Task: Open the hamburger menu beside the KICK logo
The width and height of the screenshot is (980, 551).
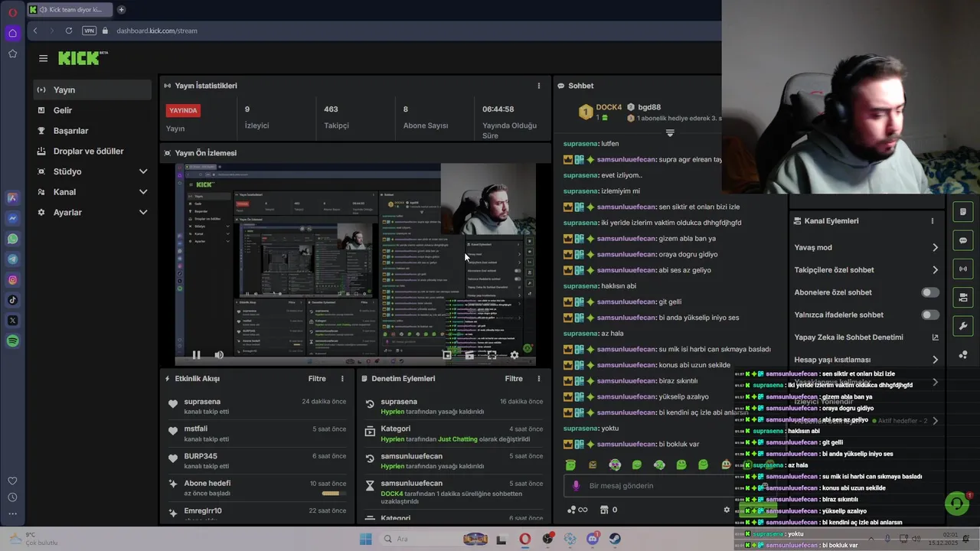Action: (x=43, y=58)
